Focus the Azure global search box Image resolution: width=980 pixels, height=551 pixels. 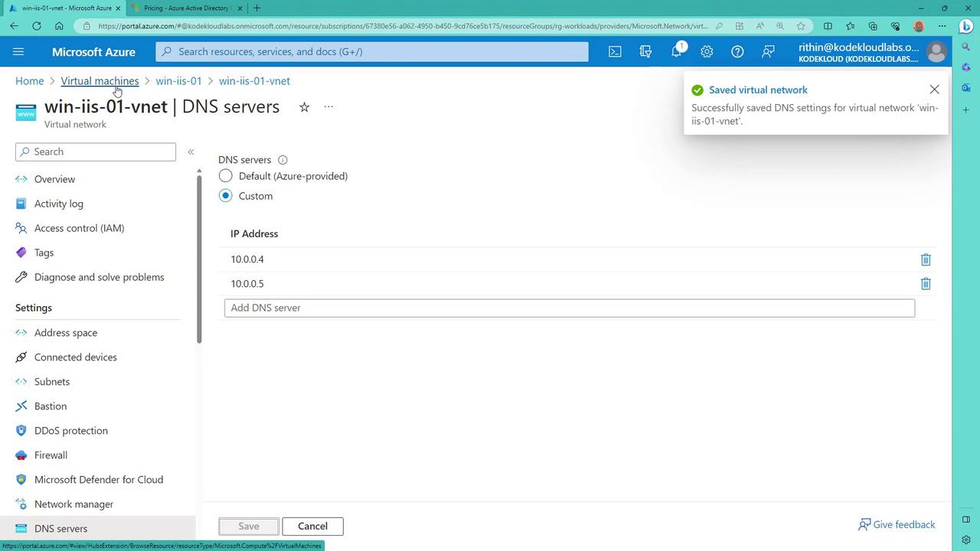tap(372, 51)
